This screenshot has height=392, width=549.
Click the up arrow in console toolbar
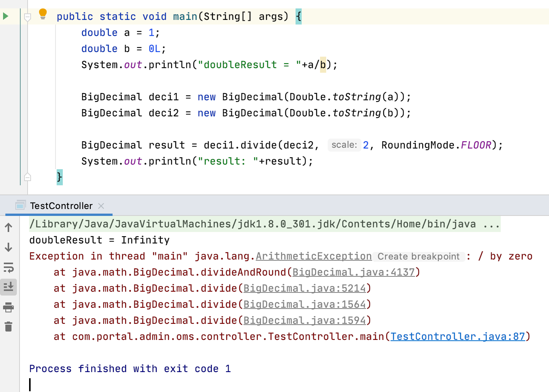pyautogui.click(x=8, y=228)
